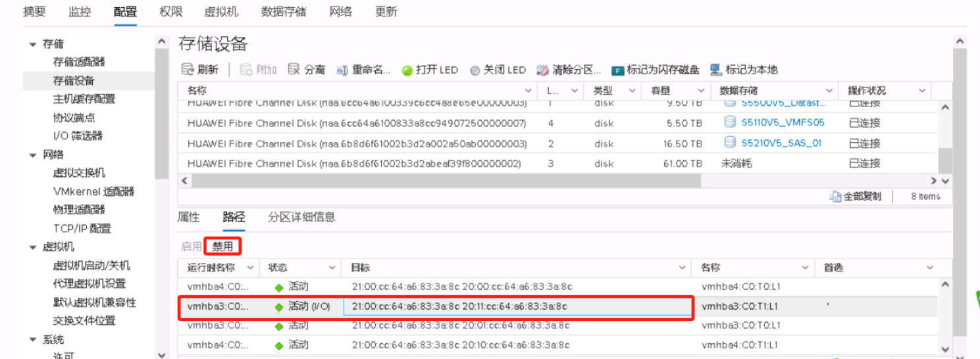
Task: Click the 标记为闪存磁盘 flash disk icon
Action: [x=617, y=70]
